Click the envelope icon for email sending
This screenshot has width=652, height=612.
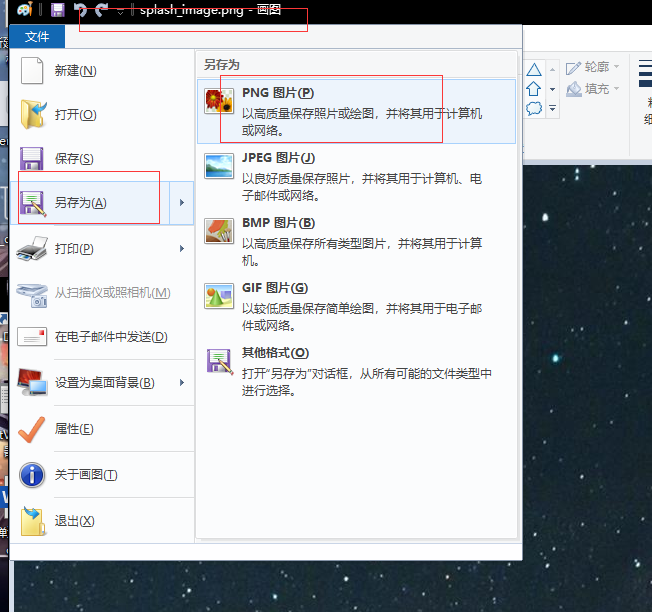32,337
